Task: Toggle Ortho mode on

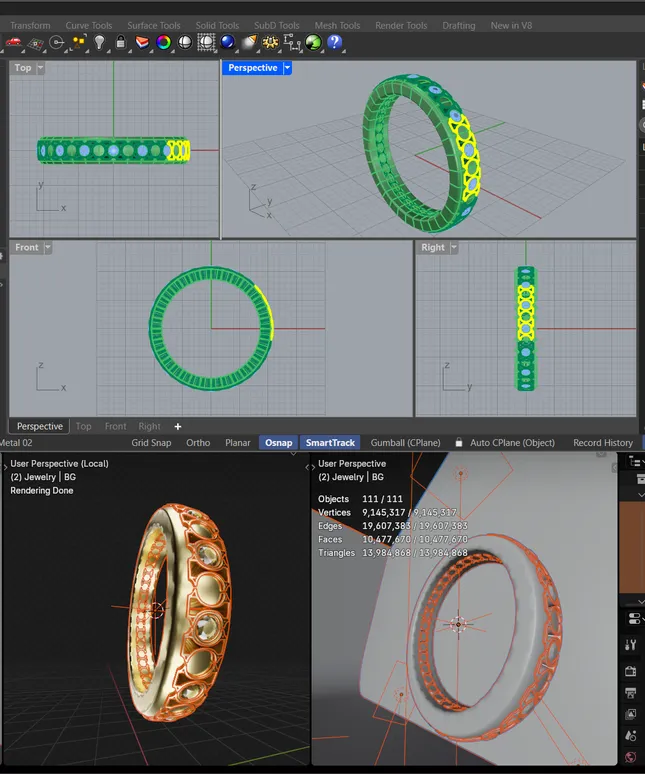Action: (198, 442)
